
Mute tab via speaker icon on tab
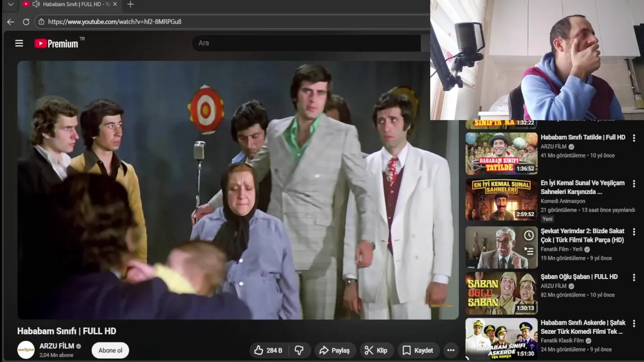(36, 4)
